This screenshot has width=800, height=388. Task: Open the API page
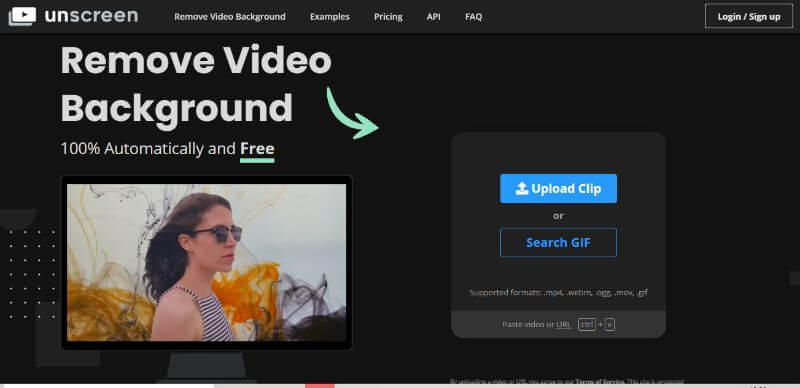pyautogui.click(x=434, y=17)
